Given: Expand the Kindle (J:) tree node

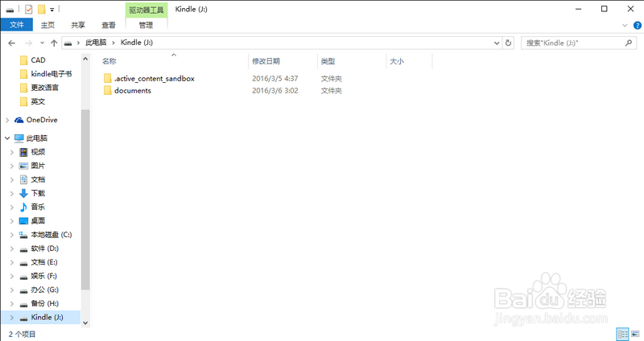Looking at the screenshot, I should point(12,317).
